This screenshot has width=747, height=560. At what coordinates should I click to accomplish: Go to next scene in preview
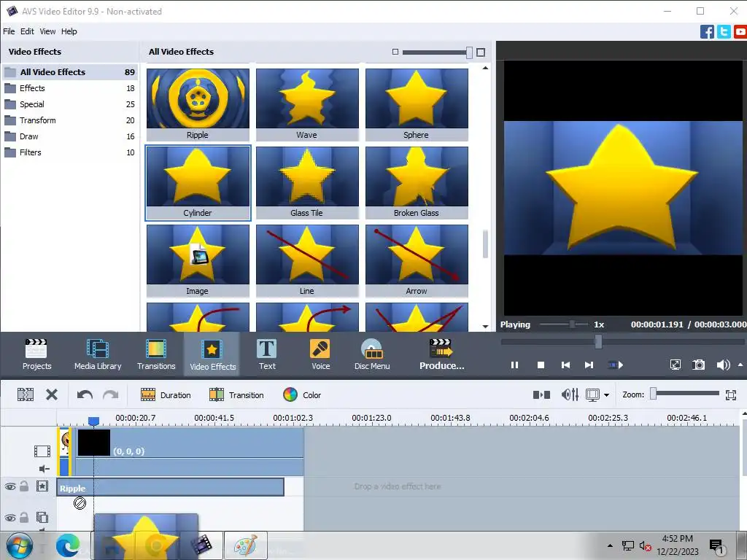616,365
